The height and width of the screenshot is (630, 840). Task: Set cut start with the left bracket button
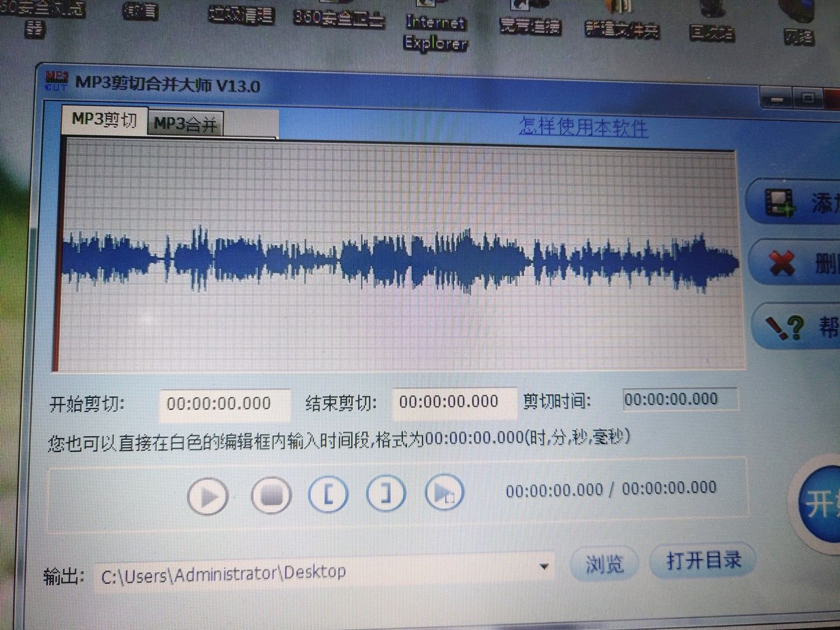(x=328, y=494)
